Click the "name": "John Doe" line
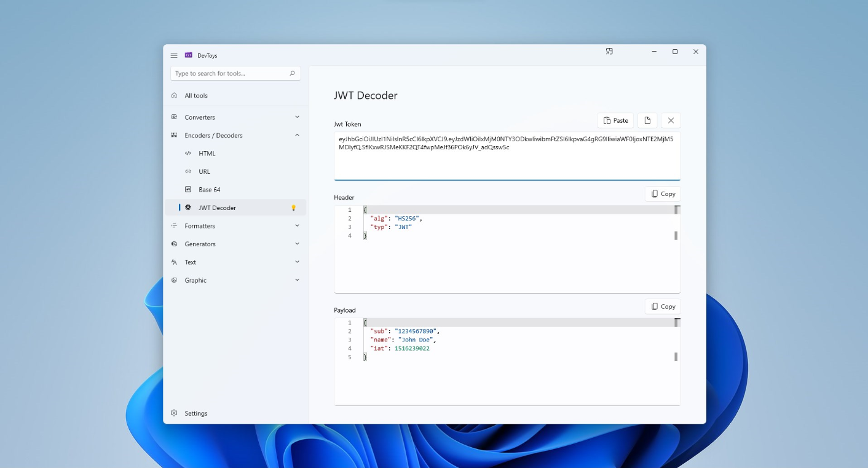This screenshot has width=868, height=468. pyautogui.click(x=403, y=340)
